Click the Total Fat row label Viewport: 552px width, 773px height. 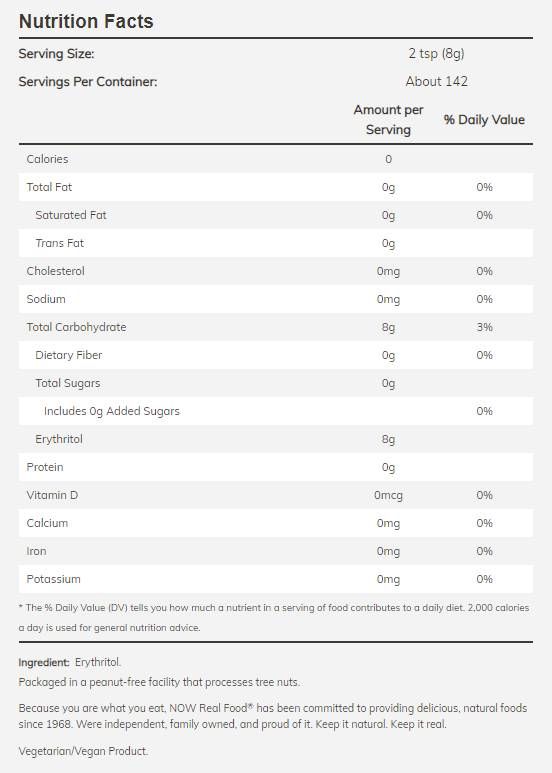point(49,187)
